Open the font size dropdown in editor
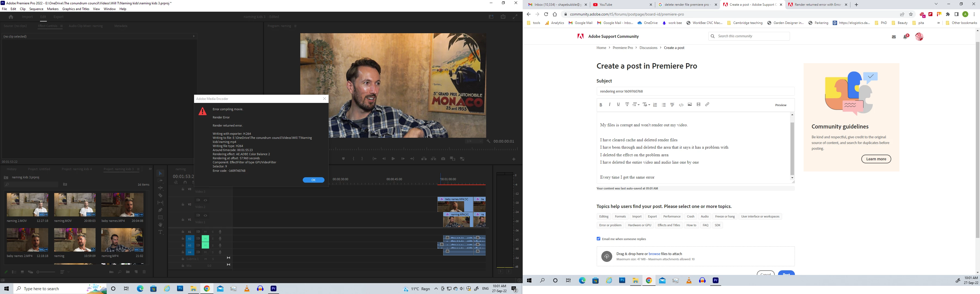This screenshot has width=980, height=294. tap(636, 105)
